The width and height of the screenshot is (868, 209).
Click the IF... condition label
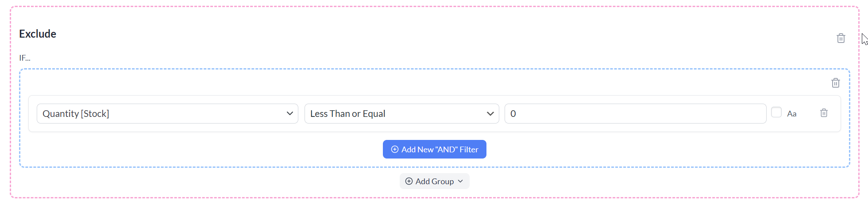25,58
